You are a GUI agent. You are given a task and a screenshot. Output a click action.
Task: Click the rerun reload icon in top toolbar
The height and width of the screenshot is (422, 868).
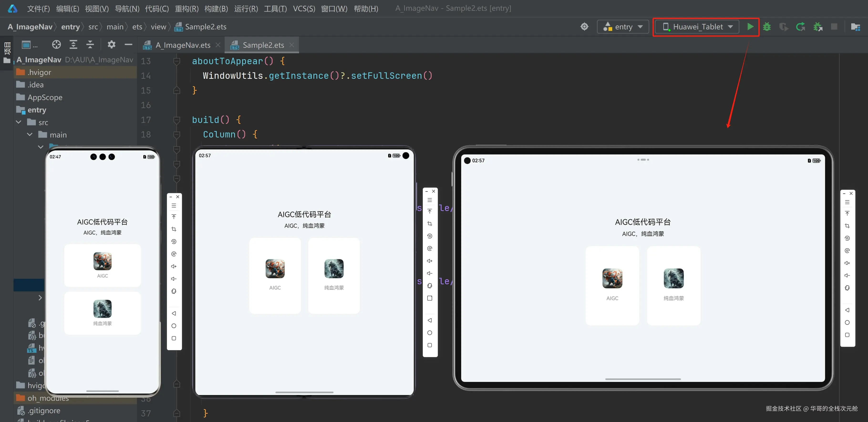point(801,27)
